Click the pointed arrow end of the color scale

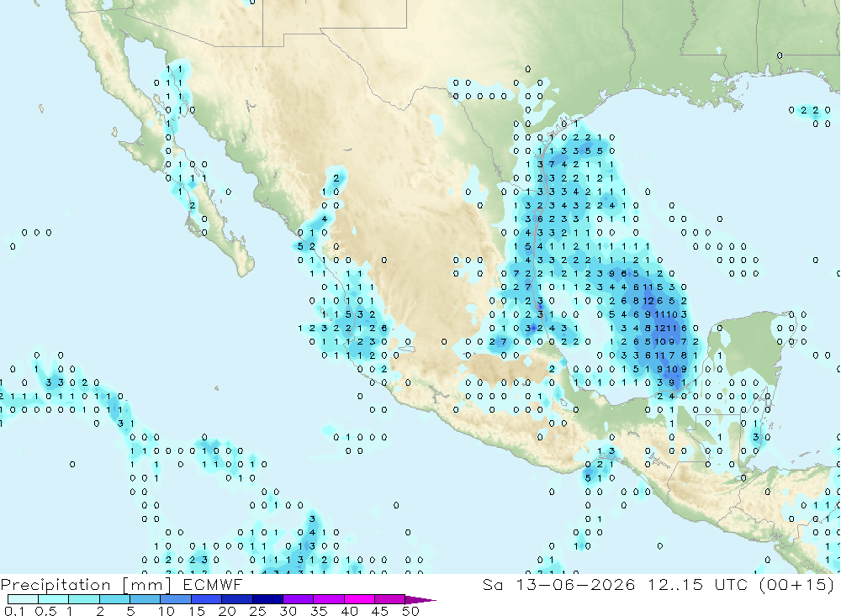click(420, 600)
